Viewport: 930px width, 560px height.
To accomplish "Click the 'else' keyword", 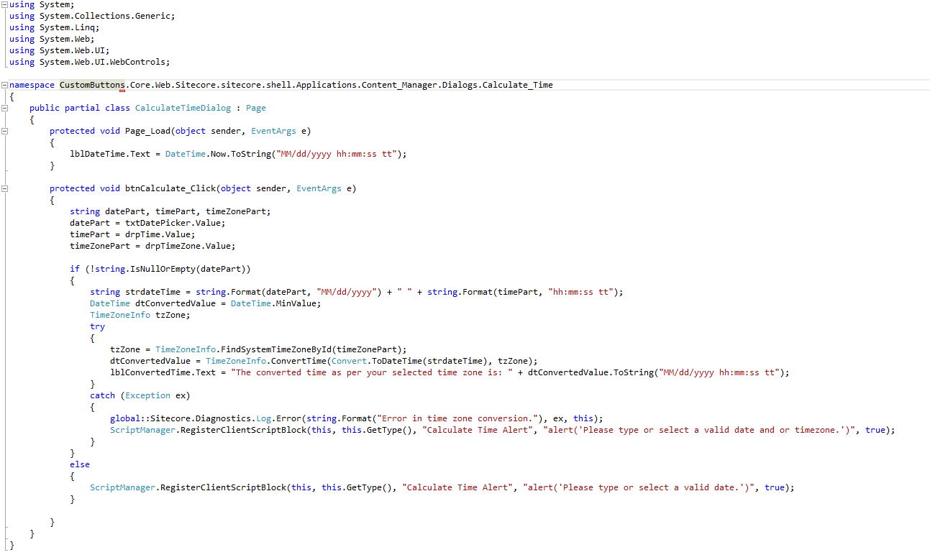I will click(x=80, y=464).
